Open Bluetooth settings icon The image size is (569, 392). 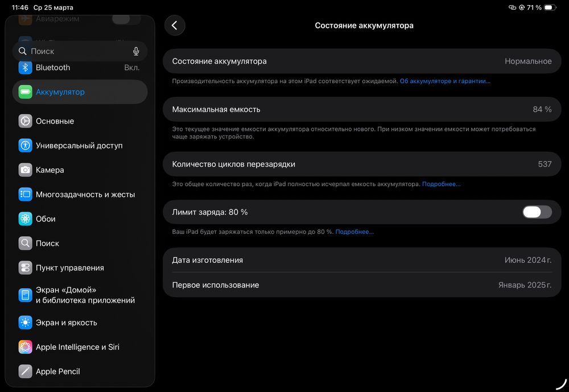point(25,68)
